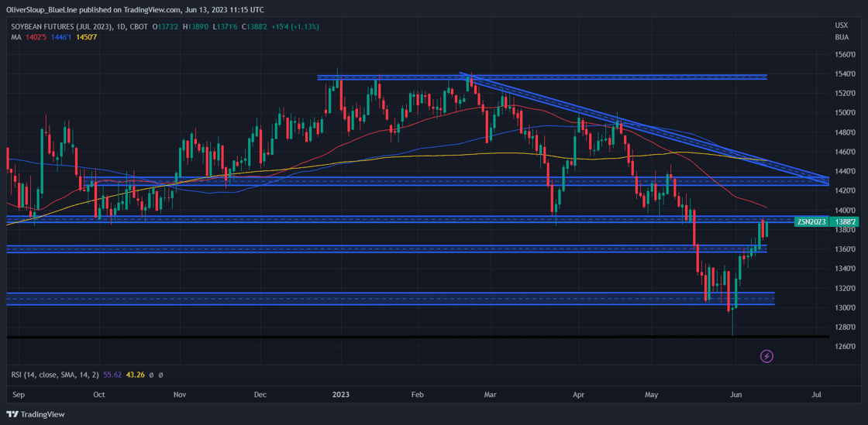Click the 1420'0 price axis label

tap(846, 190)
